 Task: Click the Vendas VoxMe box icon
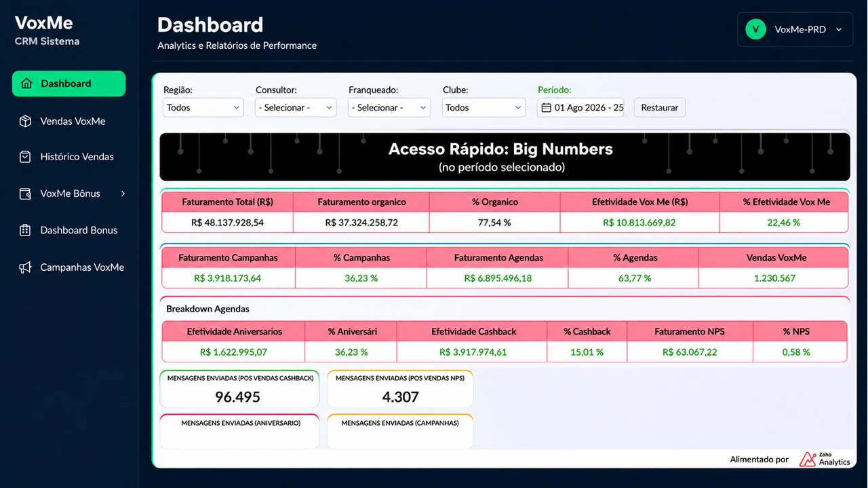(x=25, y=121)
